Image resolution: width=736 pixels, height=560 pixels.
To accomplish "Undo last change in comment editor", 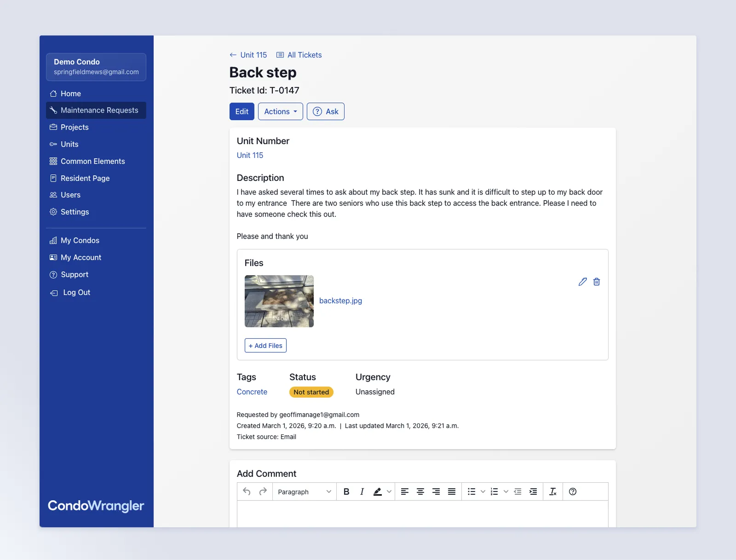I will [x=247, y=491].
